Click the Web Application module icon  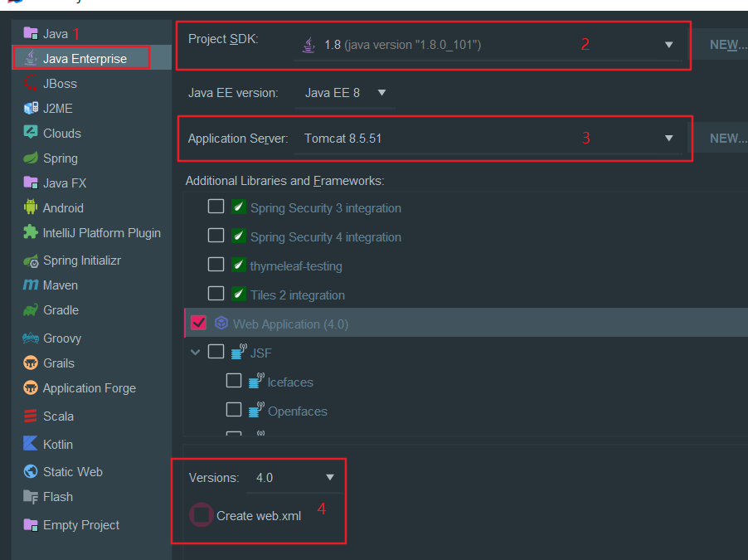click(x=221, y=324)
